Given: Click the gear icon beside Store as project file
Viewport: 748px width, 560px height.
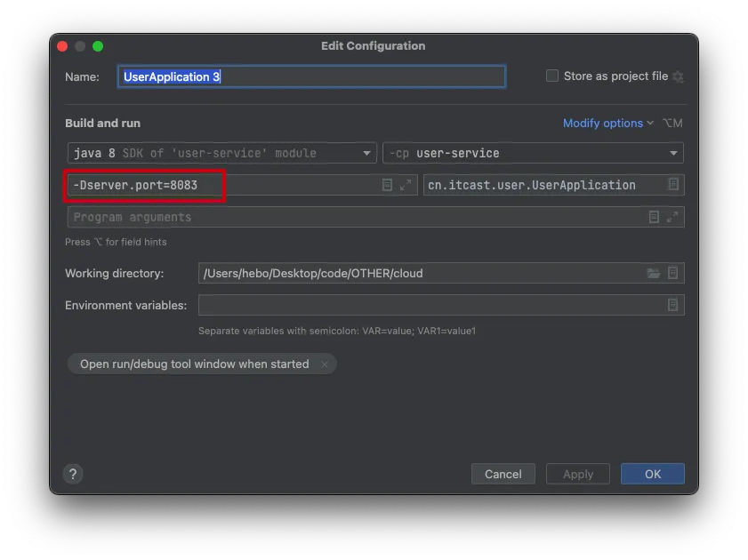Looking at the screenshot, I should (x=678, y=76).
